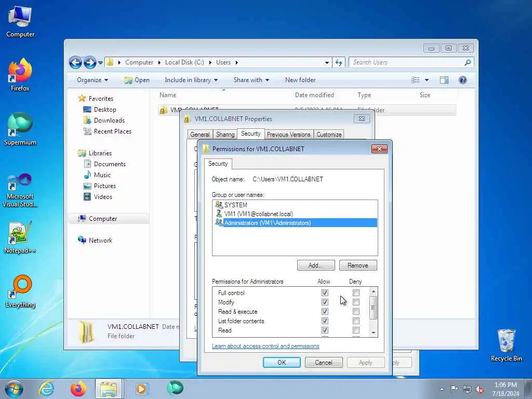Open recent pages dropdown beside Forward
The width and height of the screenshot is (532, 399).
click(x=100, y=63)
